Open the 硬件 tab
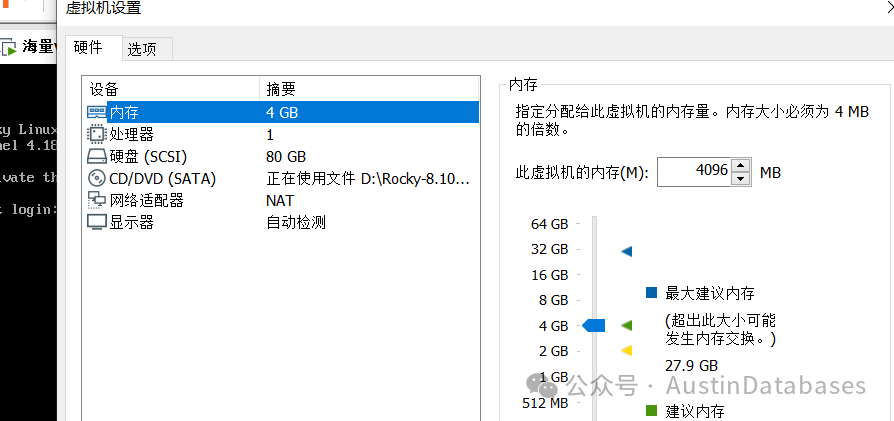 (88, 47)
